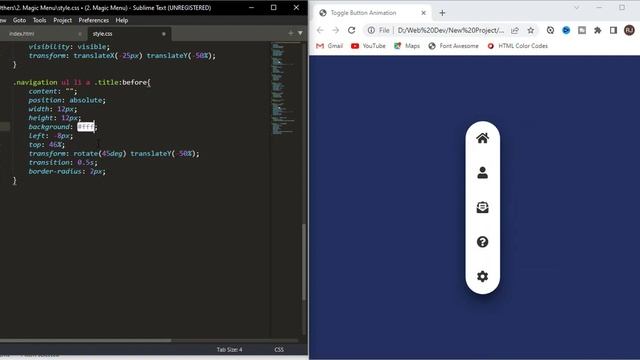Click the vertical scrollbar in Sublime Text
This screenshot has width=640, height=360.
point(304,262)
